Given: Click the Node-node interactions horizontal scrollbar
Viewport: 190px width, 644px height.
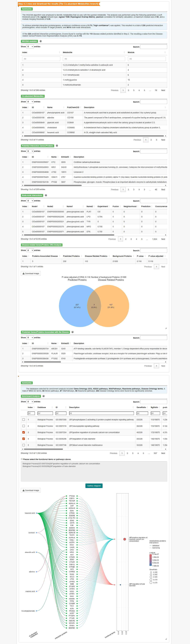Looking at the screenshot, I should click(x=69, y=235).
